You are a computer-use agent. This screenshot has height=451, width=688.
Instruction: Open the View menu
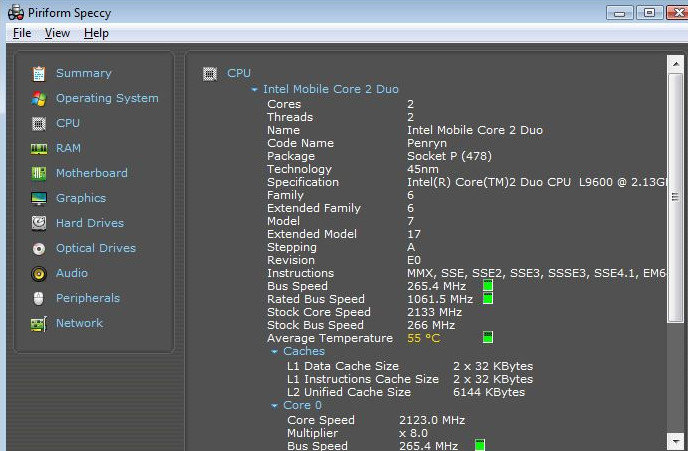57,33
